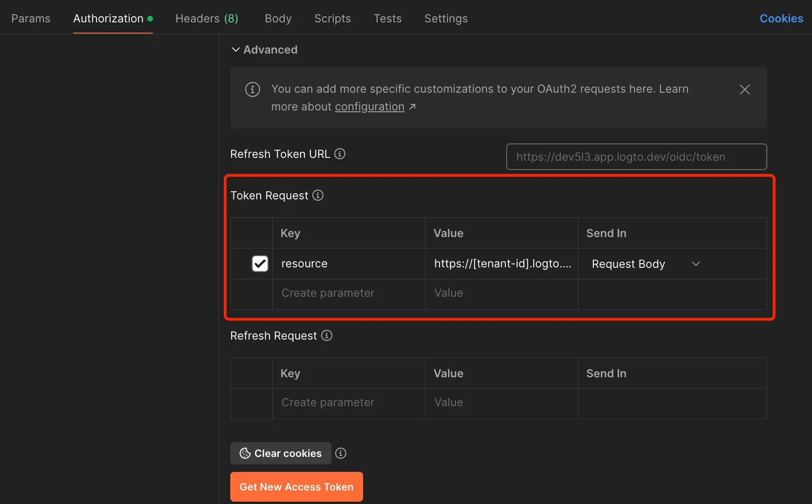This screenshot has height=504, width=812.
Task: Click info icon next to Refresh Token URL
Action: 340,154
